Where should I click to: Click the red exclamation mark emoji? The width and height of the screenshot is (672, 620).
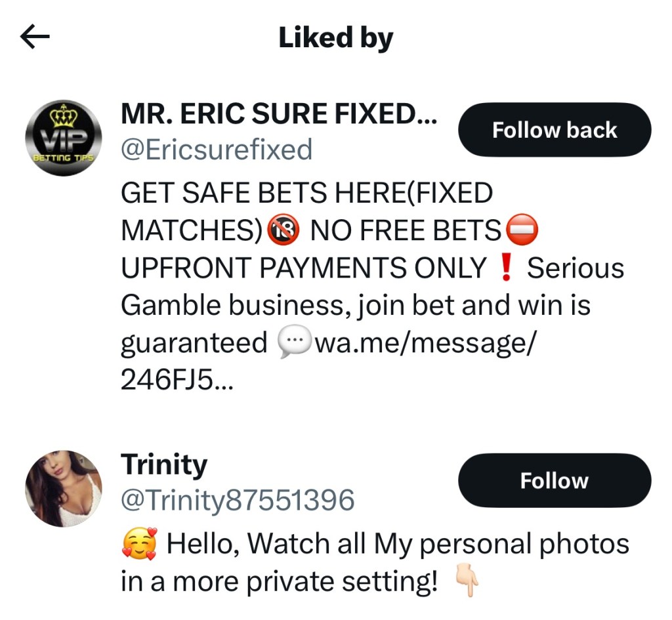[x=505, y=268]
